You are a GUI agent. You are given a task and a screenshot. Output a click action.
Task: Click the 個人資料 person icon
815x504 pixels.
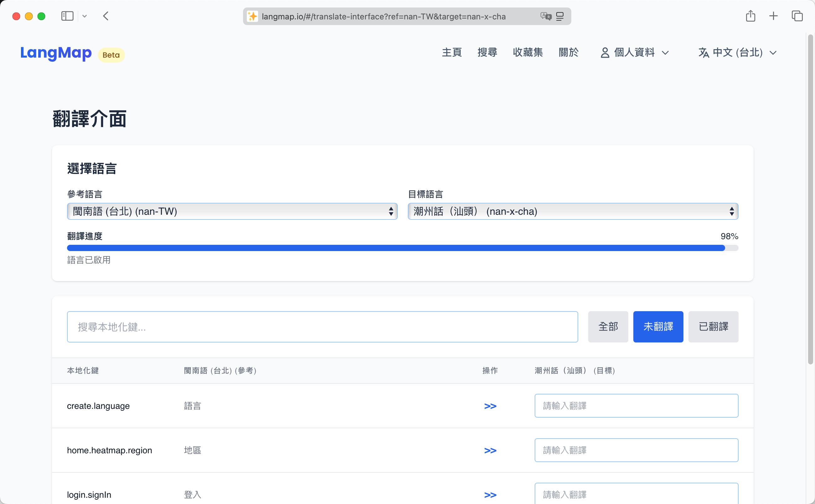click(x=605, y=52)
